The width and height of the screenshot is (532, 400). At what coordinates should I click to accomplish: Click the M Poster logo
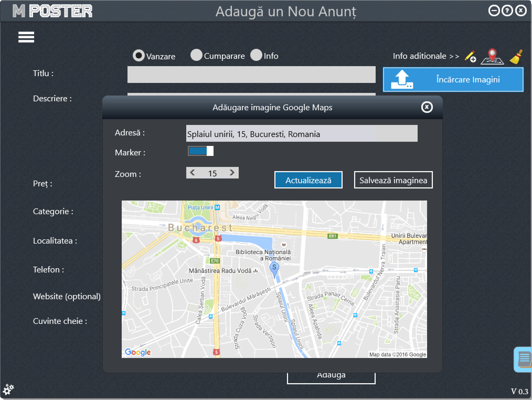pos(52,11)
